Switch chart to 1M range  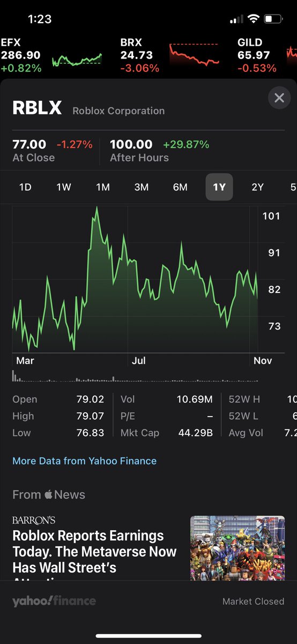coord(102,187)
